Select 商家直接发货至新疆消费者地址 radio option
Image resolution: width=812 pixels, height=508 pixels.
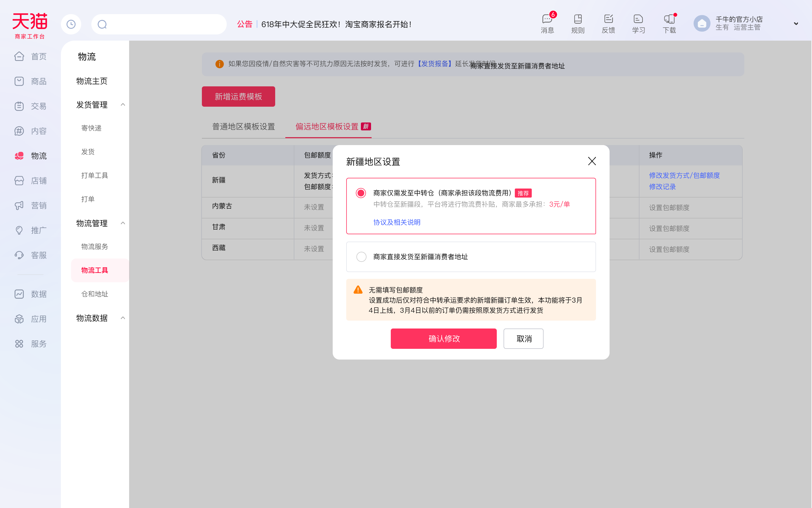(361, 257)
